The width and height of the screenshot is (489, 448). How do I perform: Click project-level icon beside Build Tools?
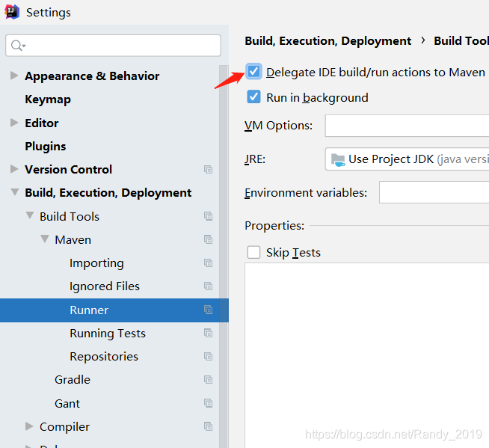click(x=208, y=216)
